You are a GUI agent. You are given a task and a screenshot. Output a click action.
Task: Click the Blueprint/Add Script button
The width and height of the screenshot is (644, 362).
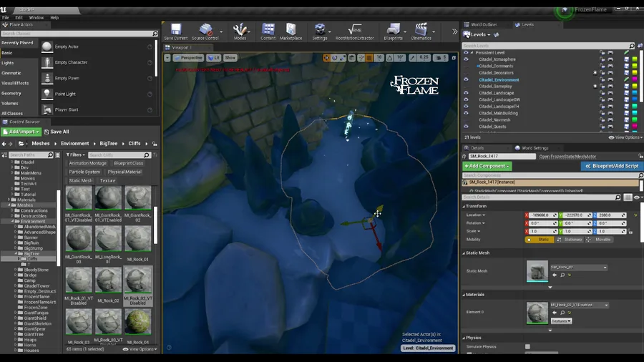[612, 166]
